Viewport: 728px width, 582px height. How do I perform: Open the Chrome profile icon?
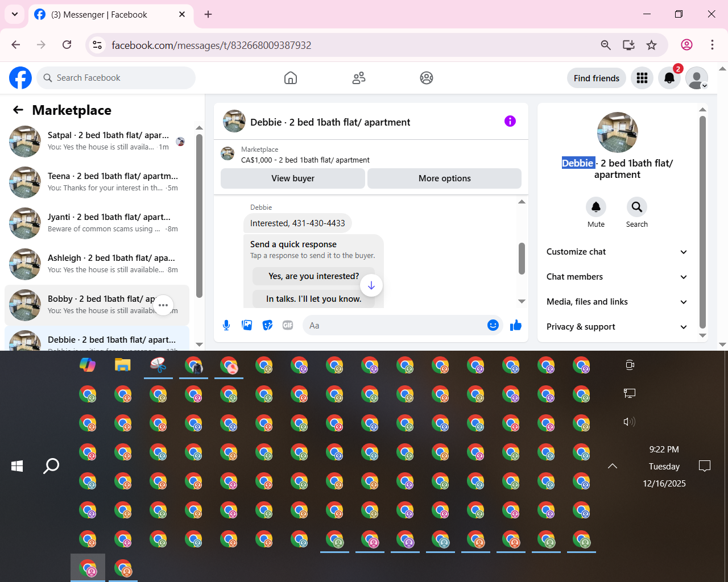[x=687, y=45]
